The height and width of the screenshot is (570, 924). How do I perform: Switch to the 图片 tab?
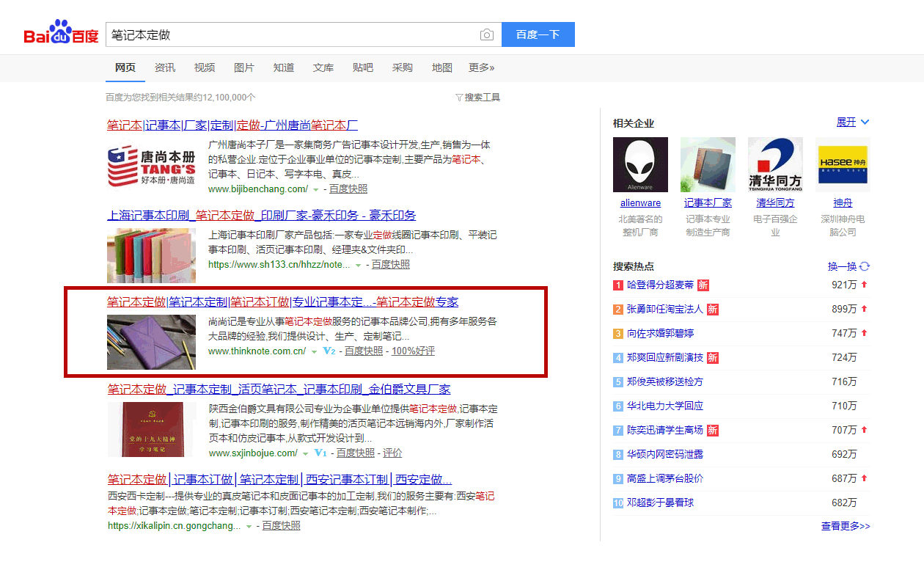tap(244, 67)
